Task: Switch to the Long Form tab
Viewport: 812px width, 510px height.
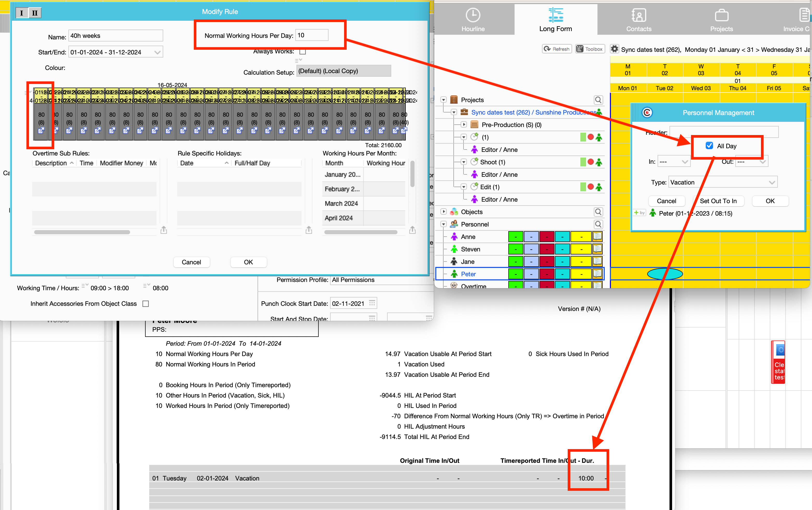Action: point(555,19)
